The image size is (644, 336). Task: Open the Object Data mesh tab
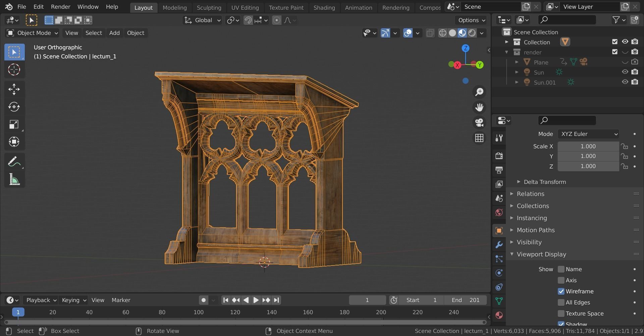(x=499, y=301)
